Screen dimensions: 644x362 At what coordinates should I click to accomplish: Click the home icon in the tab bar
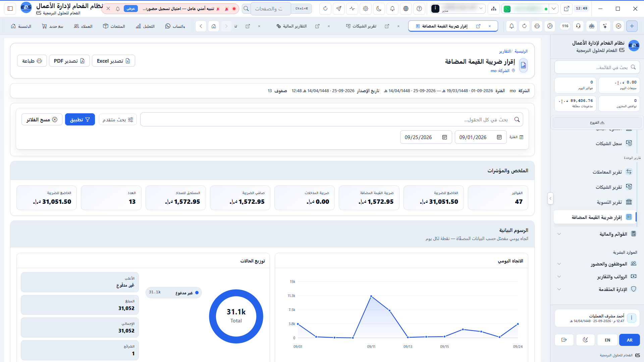coord(214,26)
